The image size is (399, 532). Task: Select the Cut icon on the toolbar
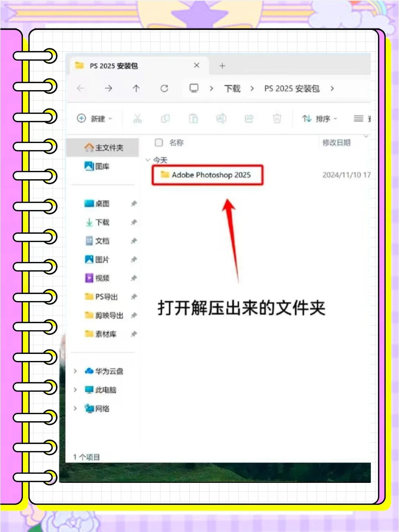tap(137, 119)
